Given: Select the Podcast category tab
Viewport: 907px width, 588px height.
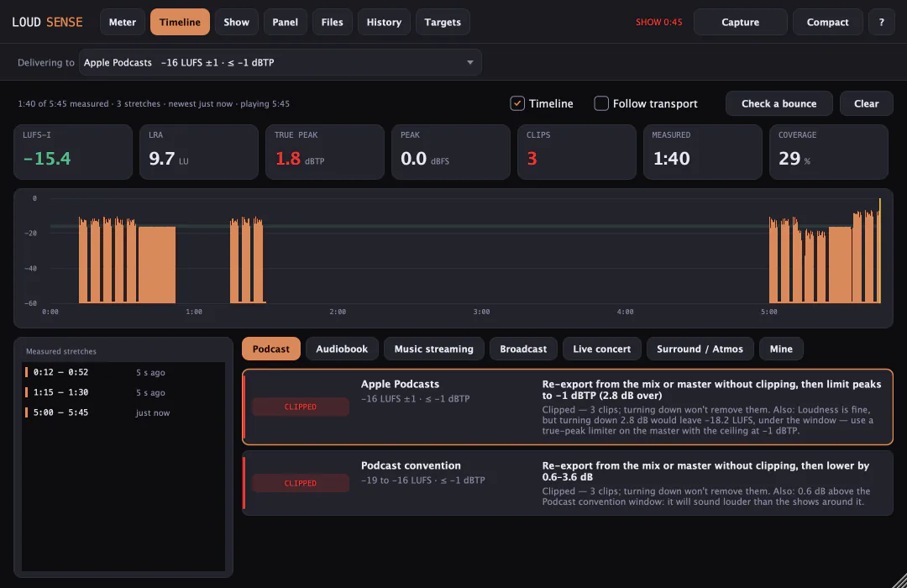Looking at the screenshot, I should (x=270, y=349).
